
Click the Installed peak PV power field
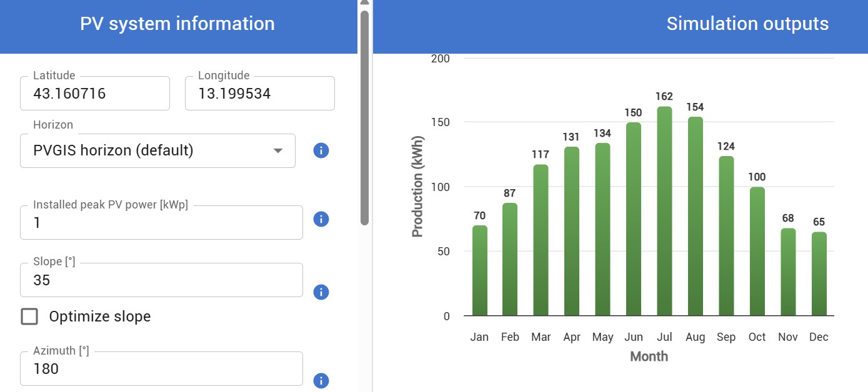pyautogui.click(x=161, y=223)
